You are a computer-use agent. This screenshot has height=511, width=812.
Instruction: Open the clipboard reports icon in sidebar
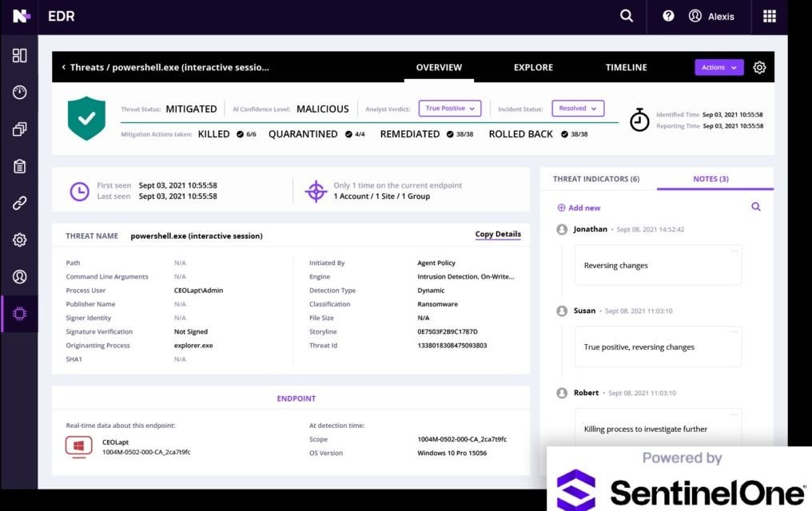click(x=19, y=166)
